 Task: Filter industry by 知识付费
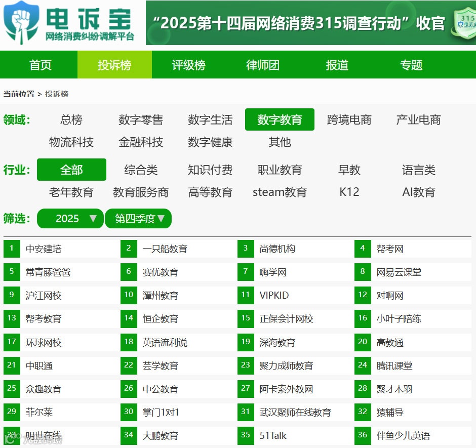click(x=210, y=170)
